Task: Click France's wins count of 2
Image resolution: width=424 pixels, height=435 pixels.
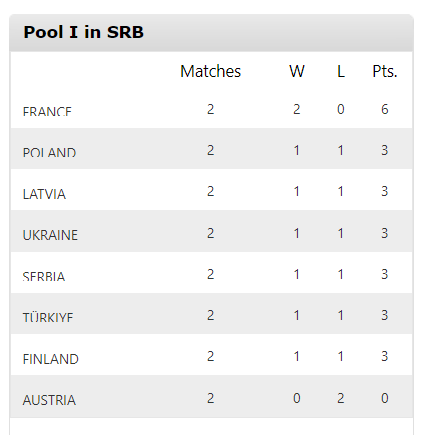Action: point(297,109)
